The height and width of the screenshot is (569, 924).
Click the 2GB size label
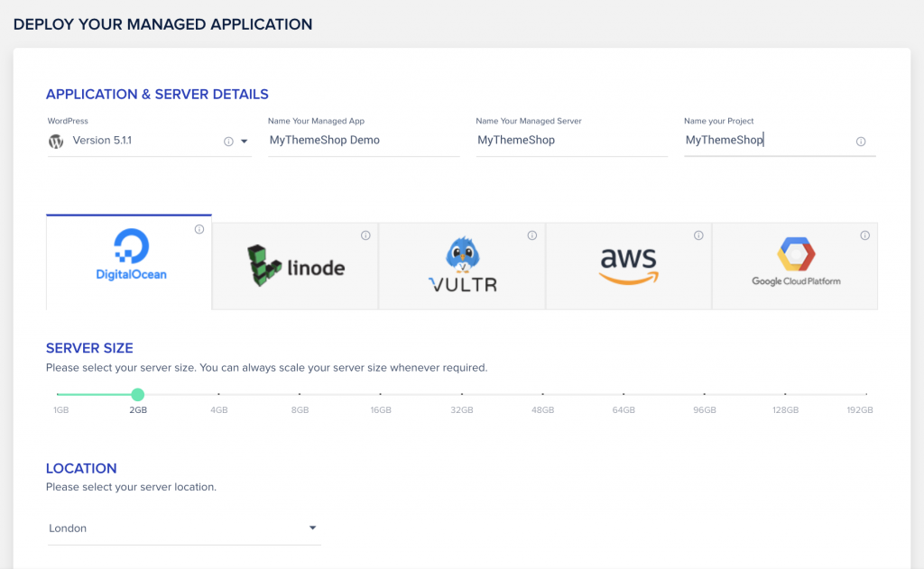pyautogui.click(x=138, y=410)
